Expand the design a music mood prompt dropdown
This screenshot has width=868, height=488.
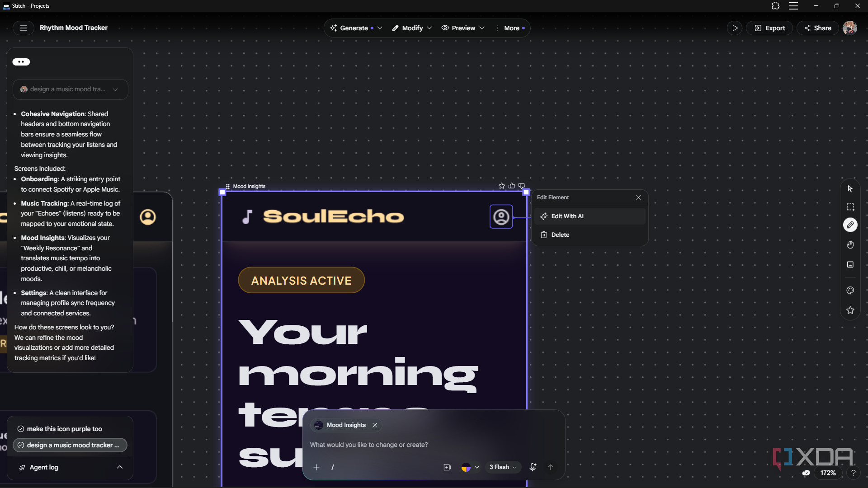(x=70, y=89)
